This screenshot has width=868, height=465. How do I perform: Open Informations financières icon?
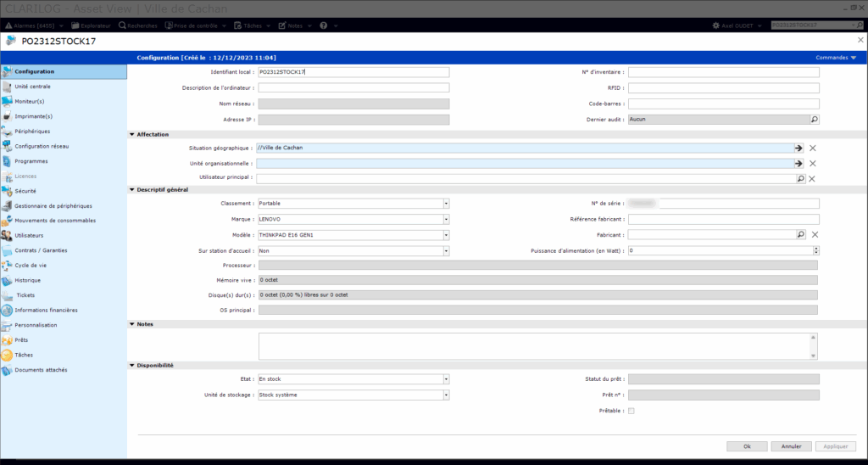click(7, 311)
